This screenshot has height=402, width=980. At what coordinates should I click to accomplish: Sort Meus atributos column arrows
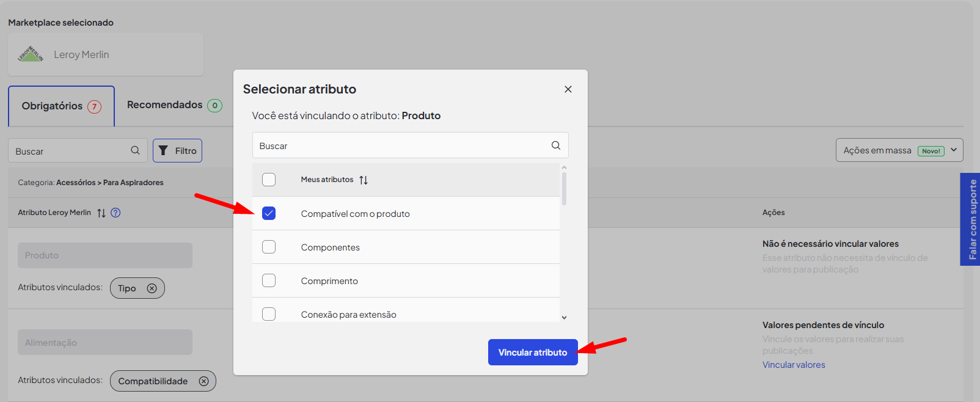[x=364, y=180]
